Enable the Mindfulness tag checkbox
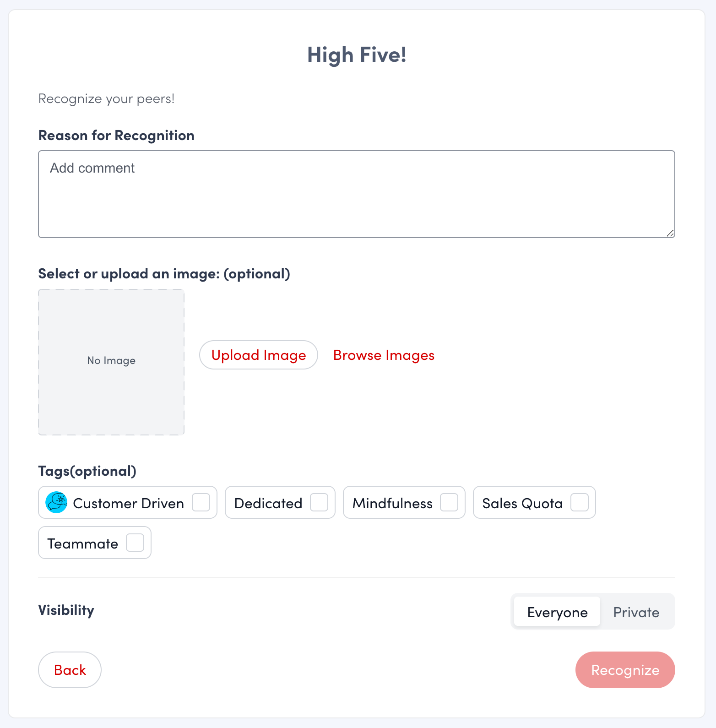716x728 pixels. (x=449, y=502)
